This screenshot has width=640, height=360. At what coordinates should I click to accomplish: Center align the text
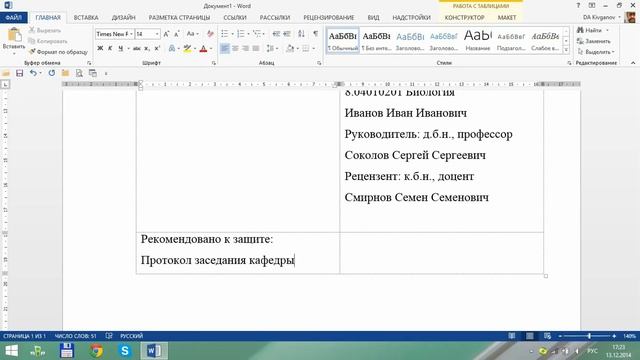click(x=236, y=49)
